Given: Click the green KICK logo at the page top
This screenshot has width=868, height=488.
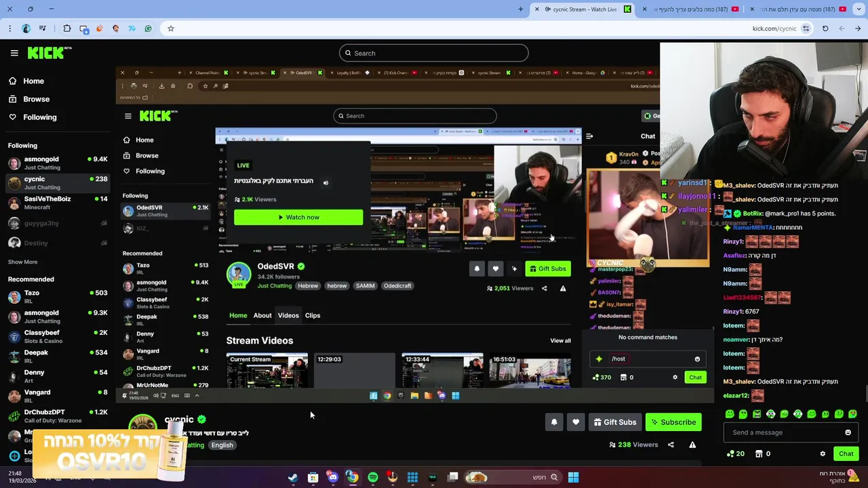Looking at the screenshot, I should point(49,53).
